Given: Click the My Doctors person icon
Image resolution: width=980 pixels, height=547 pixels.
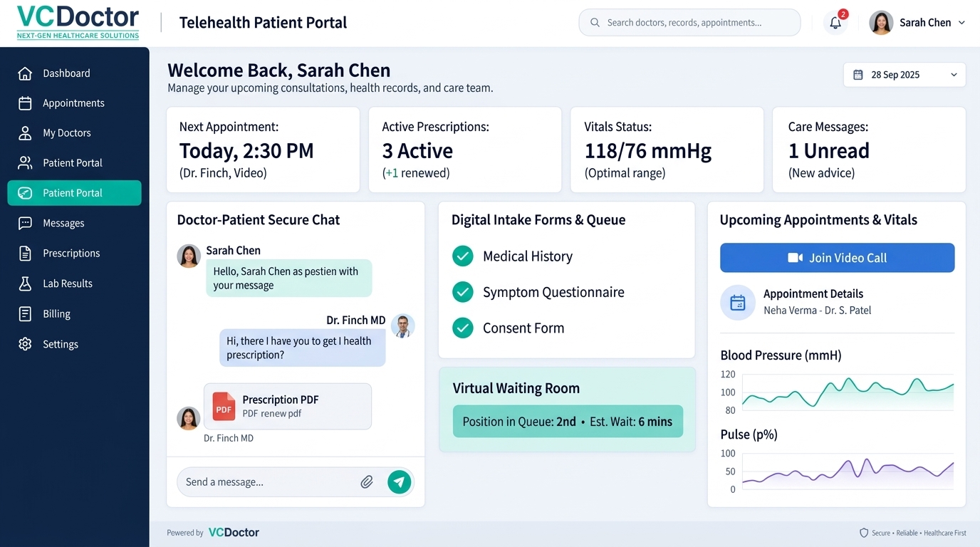Looking at the screenshot, I should (x=25, y=133).
